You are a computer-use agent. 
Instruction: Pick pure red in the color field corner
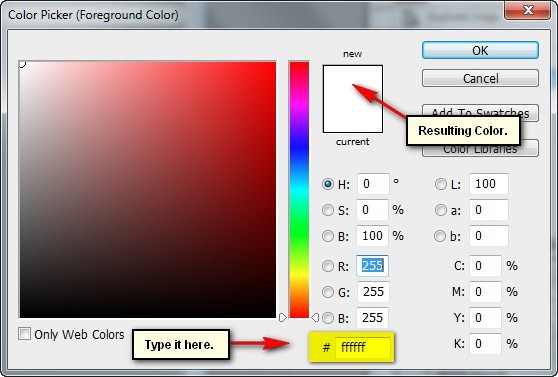point(274,63)
